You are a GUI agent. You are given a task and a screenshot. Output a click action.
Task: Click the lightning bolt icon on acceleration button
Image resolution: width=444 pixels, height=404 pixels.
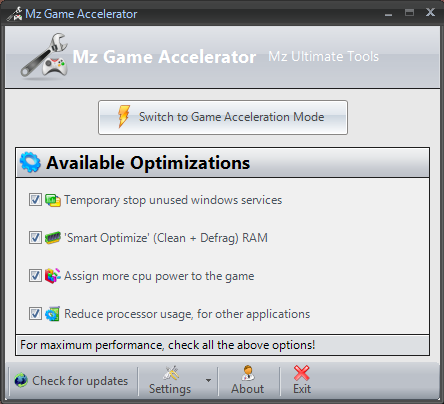tap(124, 116)
